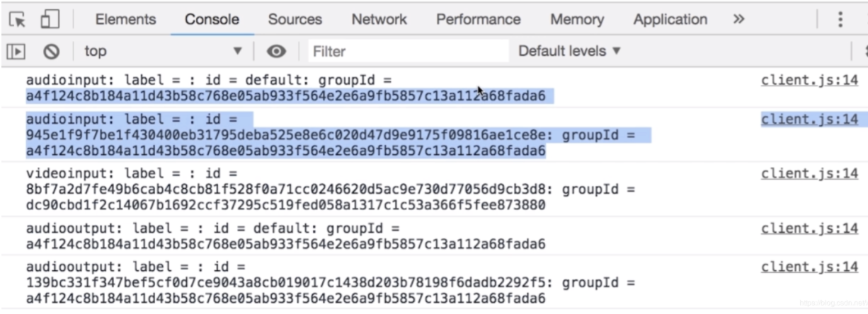Open client.js:14 link for last audiooutput log
The width and height of the screenshot is (868, 314).
(809, 267)
